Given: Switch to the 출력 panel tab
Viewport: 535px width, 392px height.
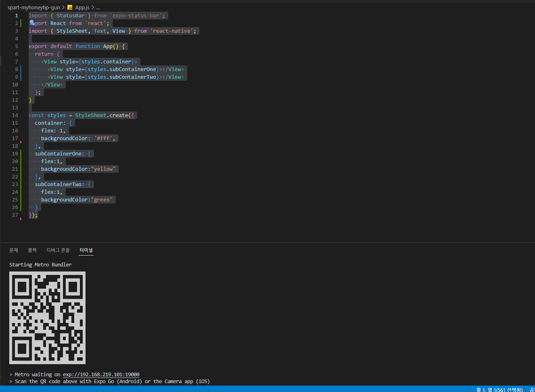Looking at the screenshot, I should (32, 250).
